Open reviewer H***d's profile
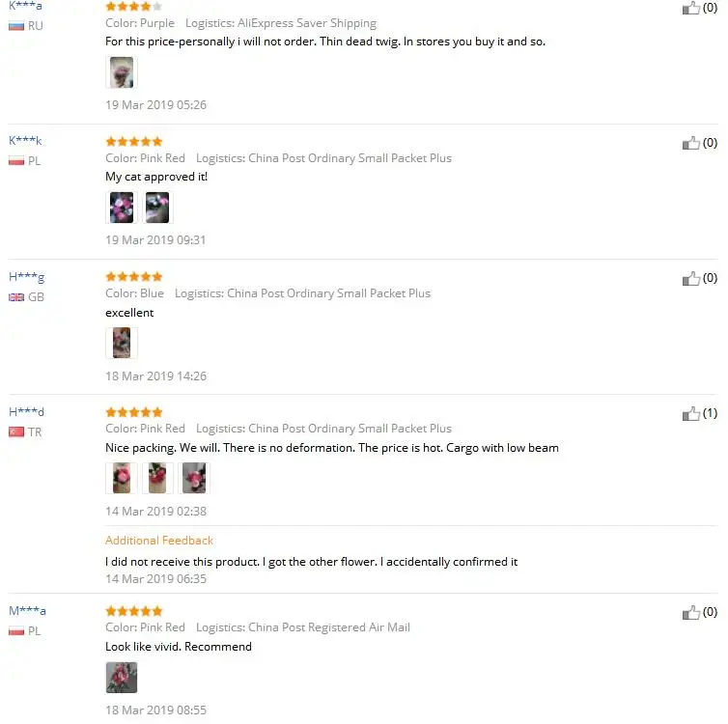728x724 pixels. 26,411
